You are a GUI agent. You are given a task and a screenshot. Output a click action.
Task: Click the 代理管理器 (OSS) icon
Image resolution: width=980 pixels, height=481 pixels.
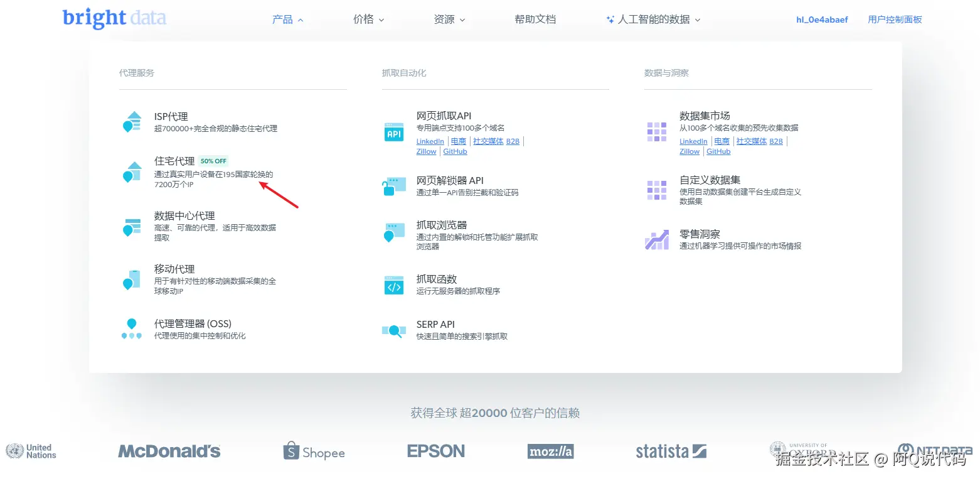coord(132,329)
